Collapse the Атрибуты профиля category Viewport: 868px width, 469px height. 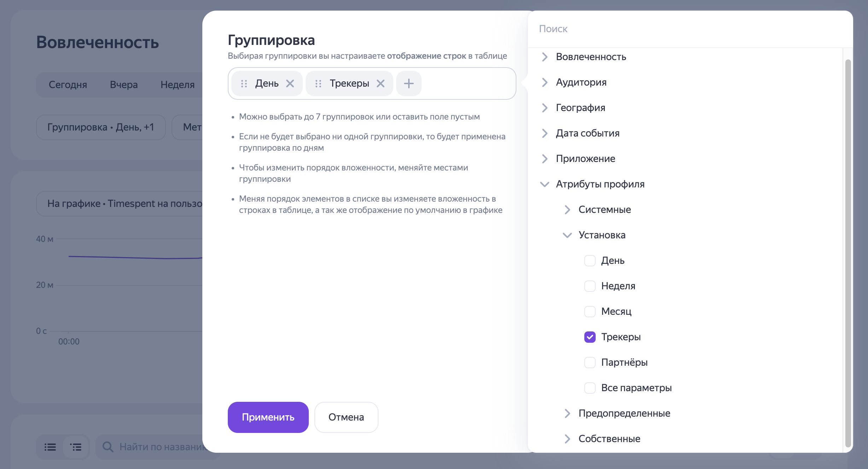545,184
